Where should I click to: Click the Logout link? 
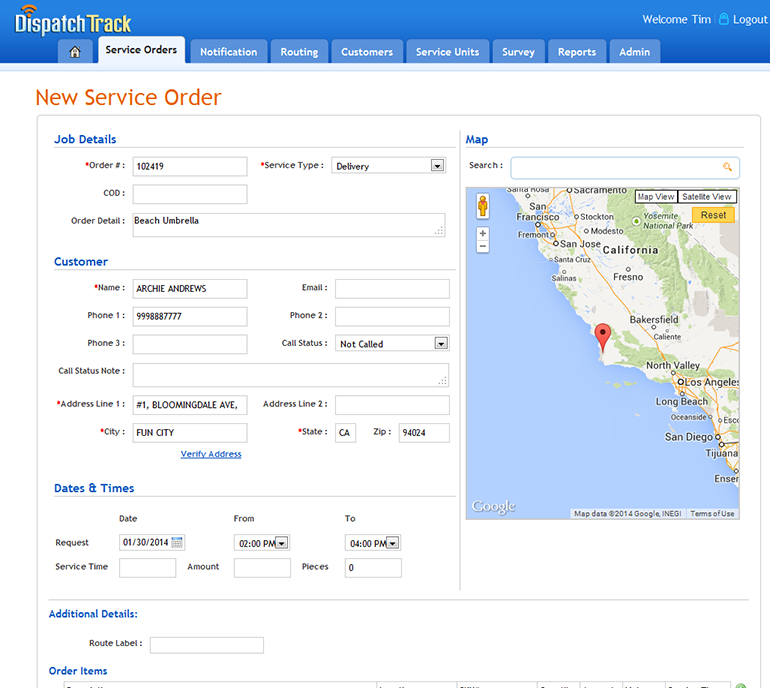click(749, 19)
